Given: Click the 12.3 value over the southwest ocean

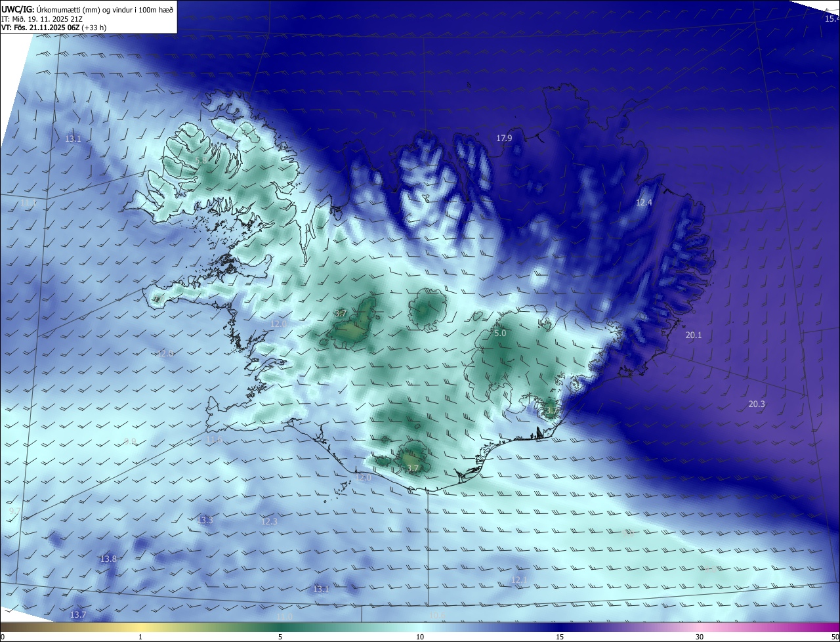Looking at the screenshot, I should click(x=270, y=521).
